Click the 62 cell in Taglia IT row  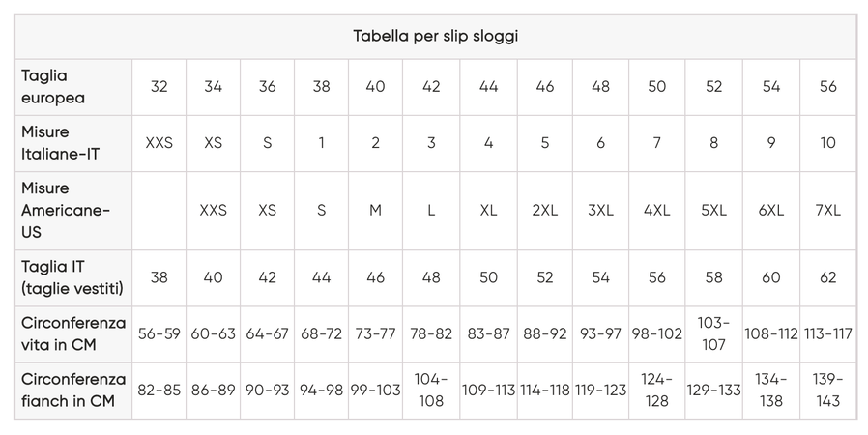(x=827, y=277)
